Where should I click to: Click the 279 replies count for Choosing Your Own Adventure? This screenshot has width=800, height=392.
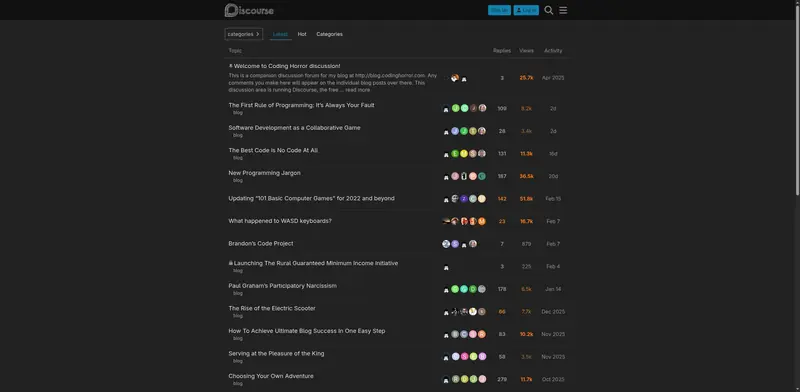tap(502, 379)
